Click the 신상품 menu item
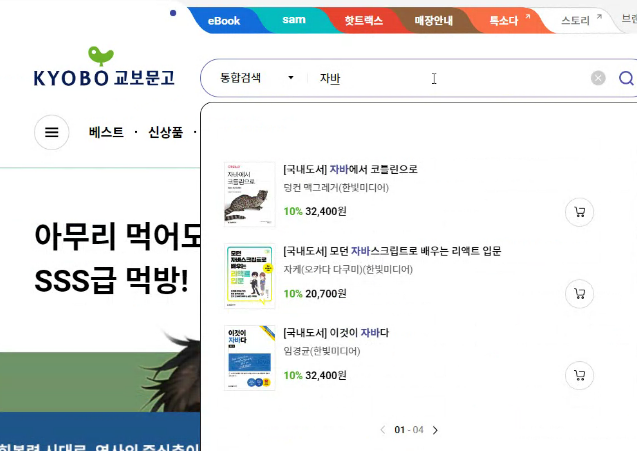Viewport: 637px width, 451px height. [165, 132]
